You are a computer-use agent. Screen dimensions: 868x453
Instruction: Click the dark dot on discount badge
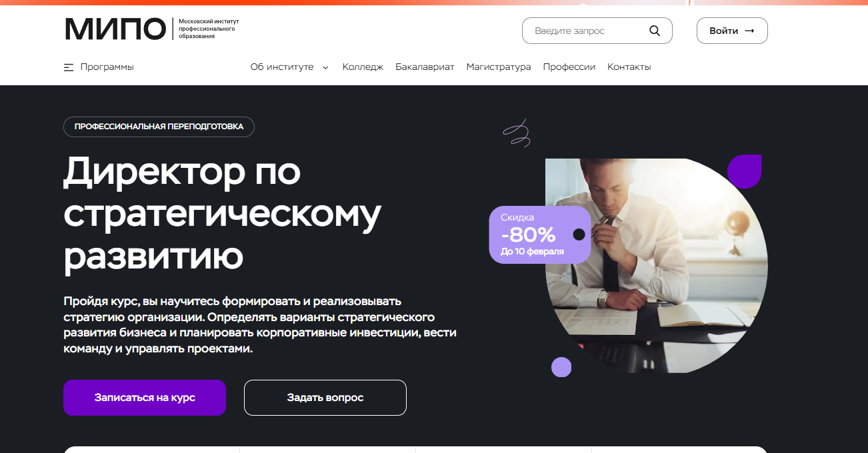pos(579,234)
